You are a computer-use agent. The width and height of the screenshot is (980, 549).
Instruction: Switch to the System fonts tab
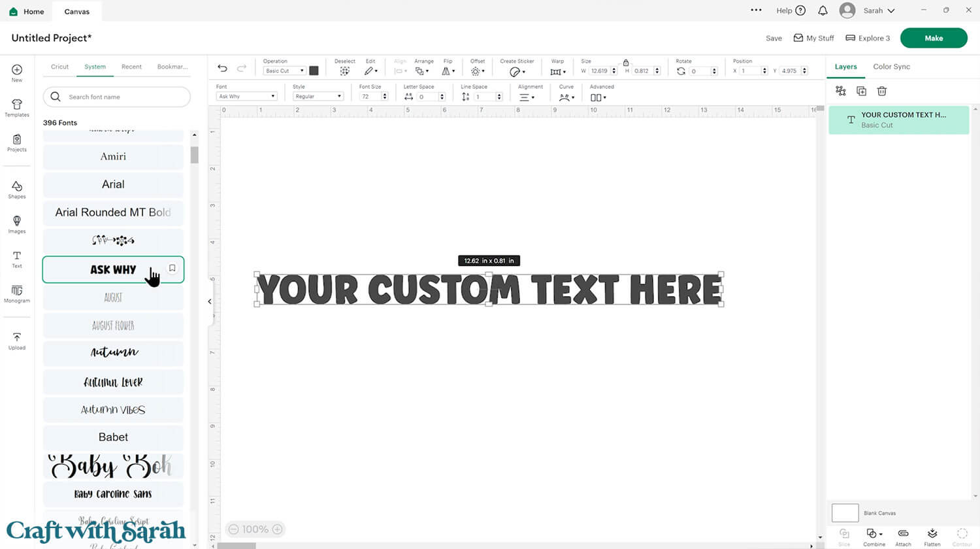click(95, 67)
